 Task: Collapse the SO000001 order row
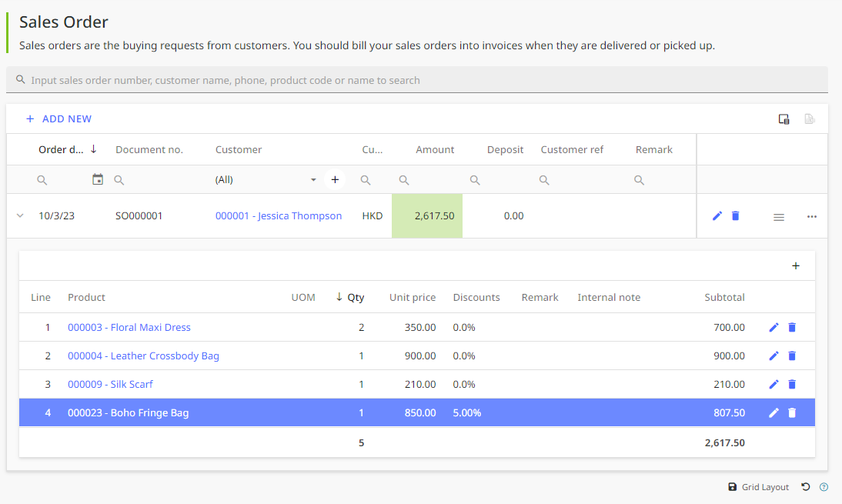pyautogui.click(x=21, y=215)
